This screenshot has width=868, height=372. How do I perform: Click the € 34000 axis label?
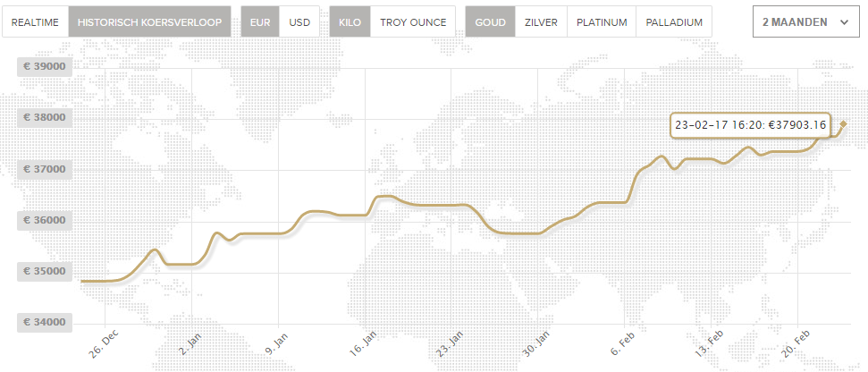[45, 322]
